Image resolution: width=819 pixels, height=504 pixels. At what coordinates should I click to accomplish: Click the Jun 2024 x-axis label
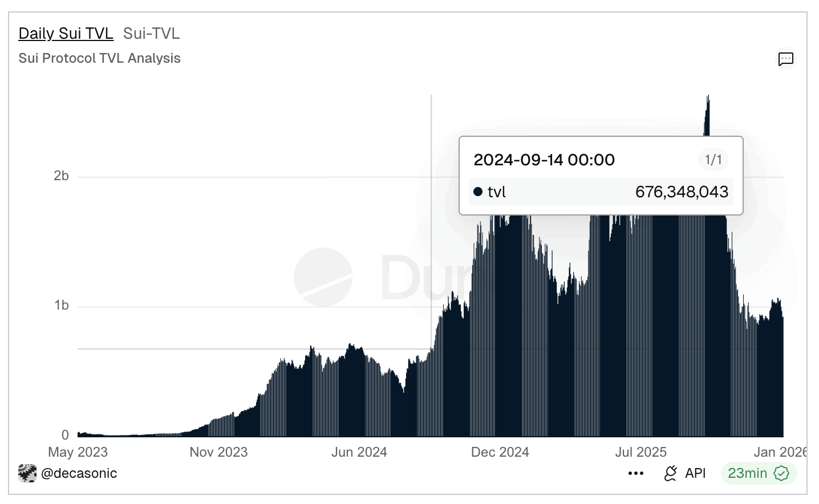pos(359,452)
